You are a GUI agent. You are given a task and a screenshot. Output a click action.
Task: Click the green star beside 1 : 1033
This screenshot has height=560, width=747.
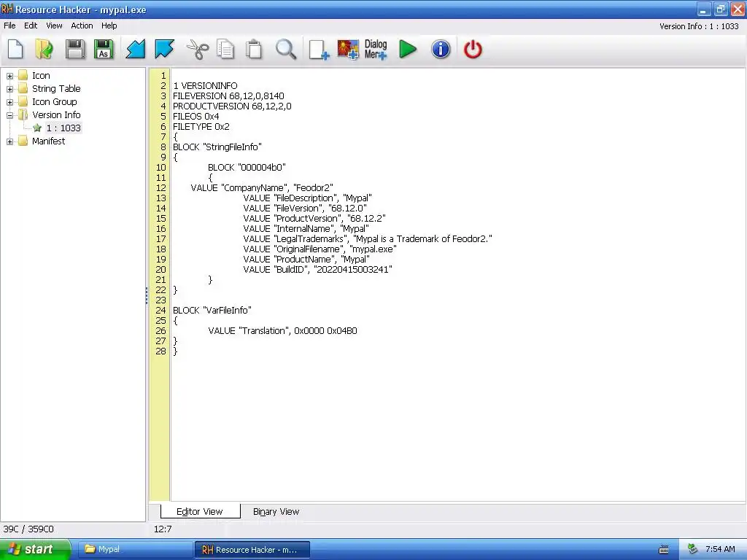[37, 128]
